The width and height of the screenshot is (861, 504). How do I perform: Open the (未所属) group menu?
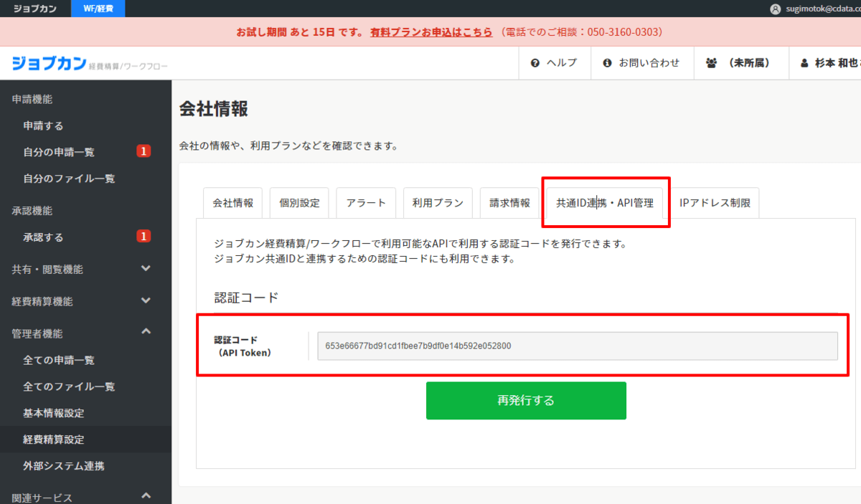[740, 63]
